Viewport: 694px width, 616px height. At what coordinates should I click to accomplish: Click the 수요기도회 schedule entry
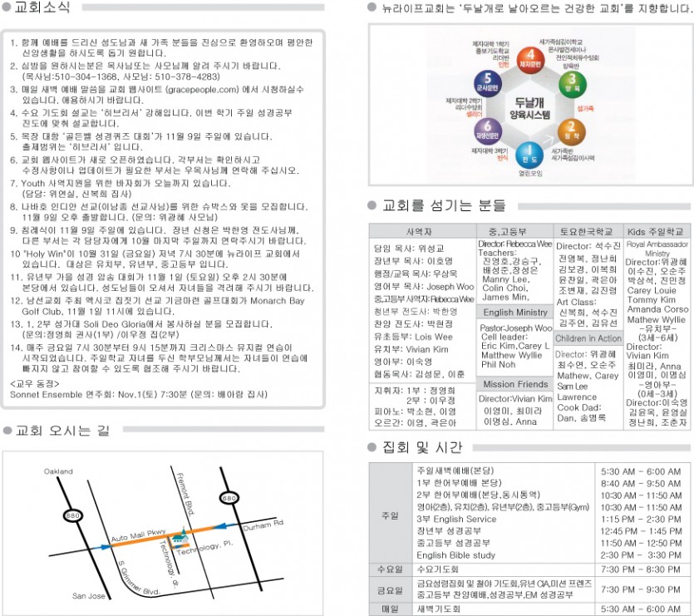tap(436, 569)
